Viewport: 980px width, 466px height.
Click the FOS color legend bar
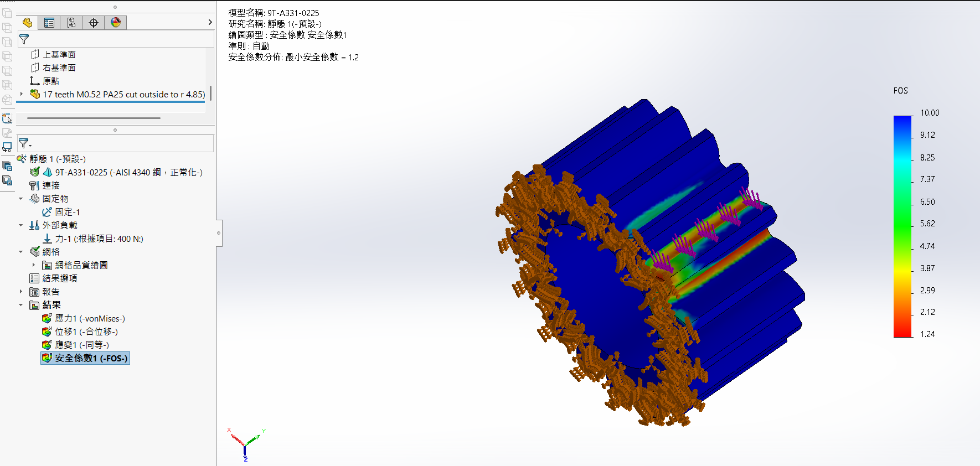pyautogui.click(x=902, y=226)
